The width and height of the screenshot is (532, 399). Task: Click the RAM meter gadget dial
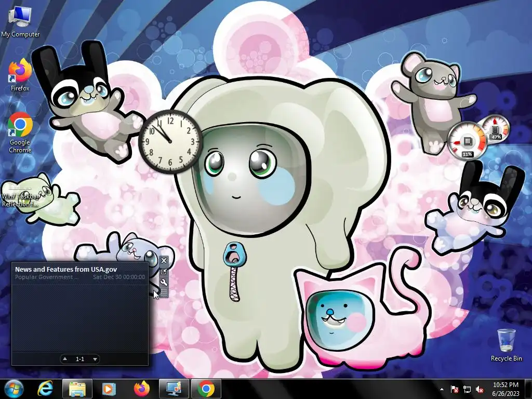point(496,129)
